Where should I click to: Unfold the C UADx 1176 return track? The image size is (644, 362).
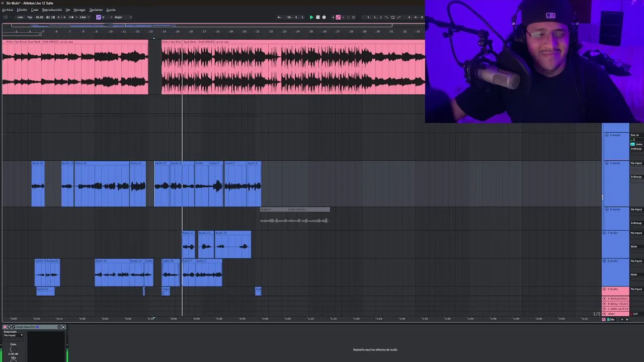[604, 309]
